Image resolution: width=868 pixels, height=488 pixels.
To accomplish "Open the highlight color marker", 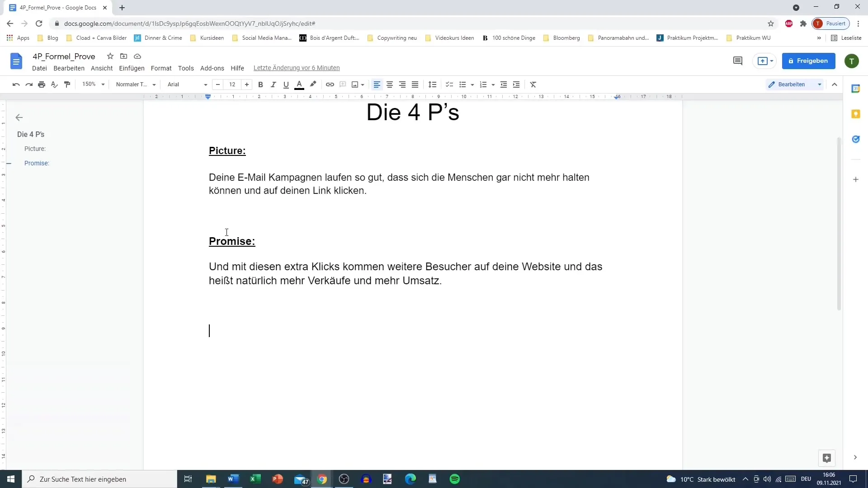I will (313, 84).
